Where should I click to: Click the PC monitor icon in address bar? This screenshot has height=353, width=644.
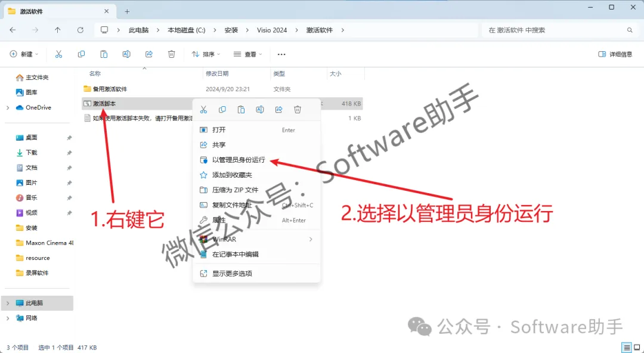coord(104,30)
